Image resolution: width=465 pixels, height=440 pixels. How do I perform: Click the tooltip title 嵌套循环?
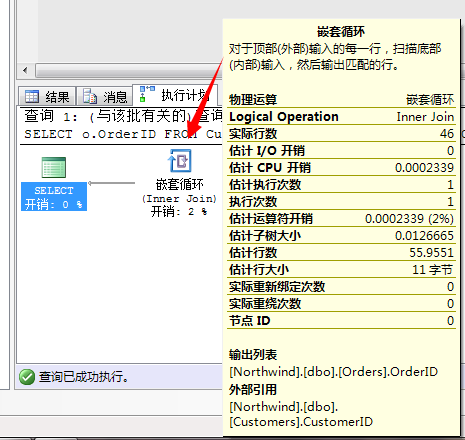click(341, 32)
